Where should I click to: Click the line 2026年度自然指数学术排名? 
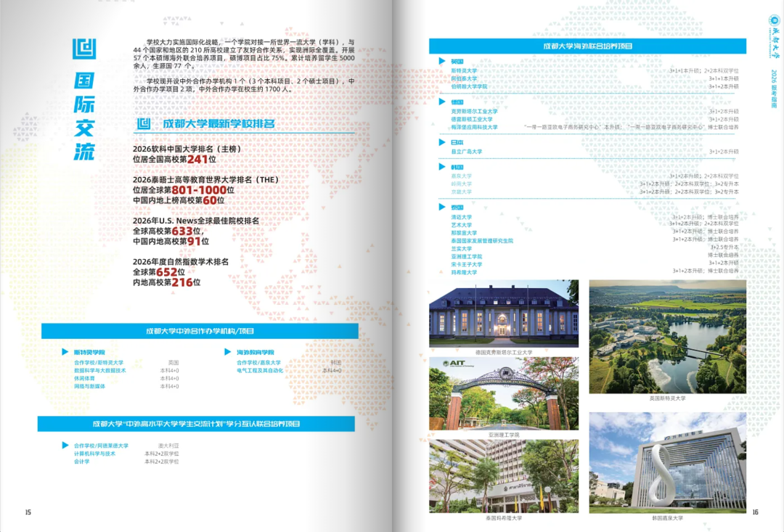pos(181,261)
